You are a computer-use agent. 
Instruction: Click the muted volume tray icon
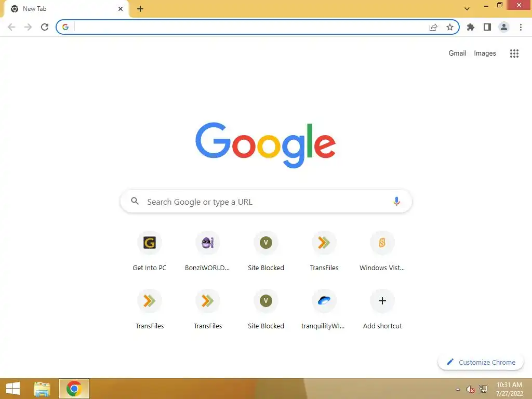pos(470,389)
